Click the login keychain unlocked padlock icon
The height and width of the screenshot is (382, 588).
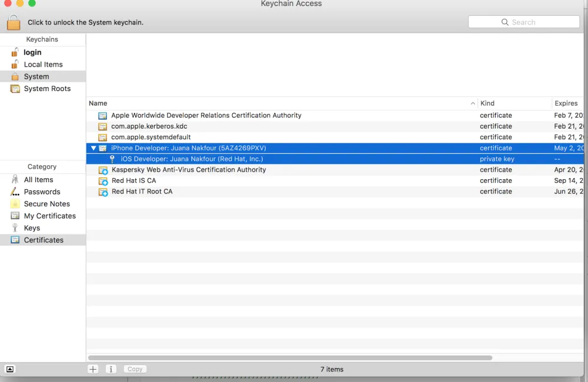click(x=15, y=52)
